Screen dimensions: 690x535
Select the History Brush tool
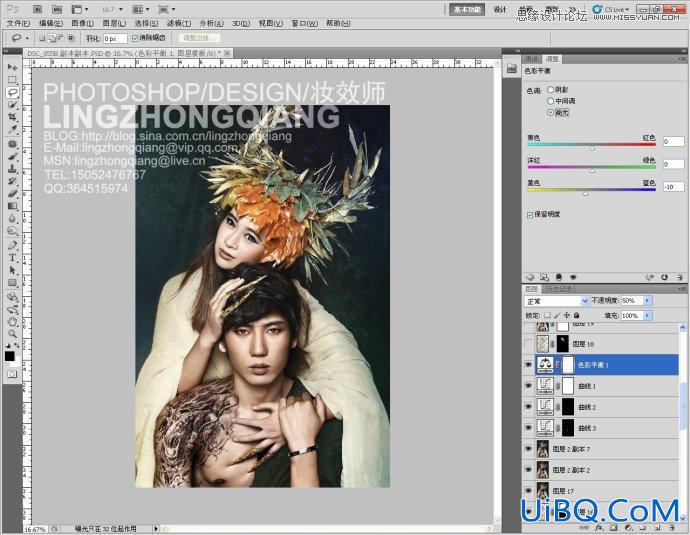(x=12, y=181)
